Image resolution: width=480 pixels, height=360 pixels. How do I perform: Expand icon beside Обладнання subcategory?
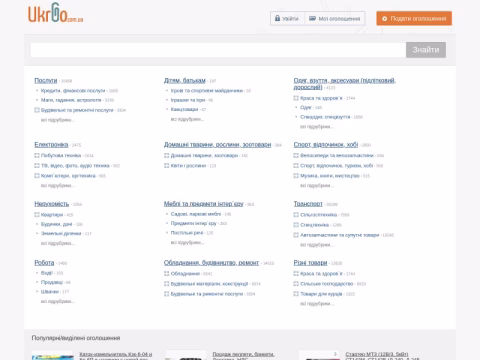166,273
